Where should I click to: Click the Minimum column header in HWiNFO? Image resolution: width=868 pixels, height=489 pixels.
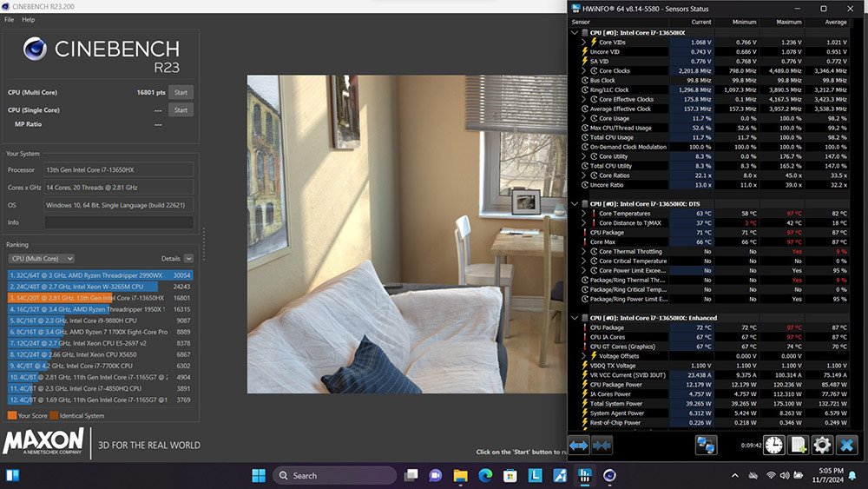[x=737, y=23]
